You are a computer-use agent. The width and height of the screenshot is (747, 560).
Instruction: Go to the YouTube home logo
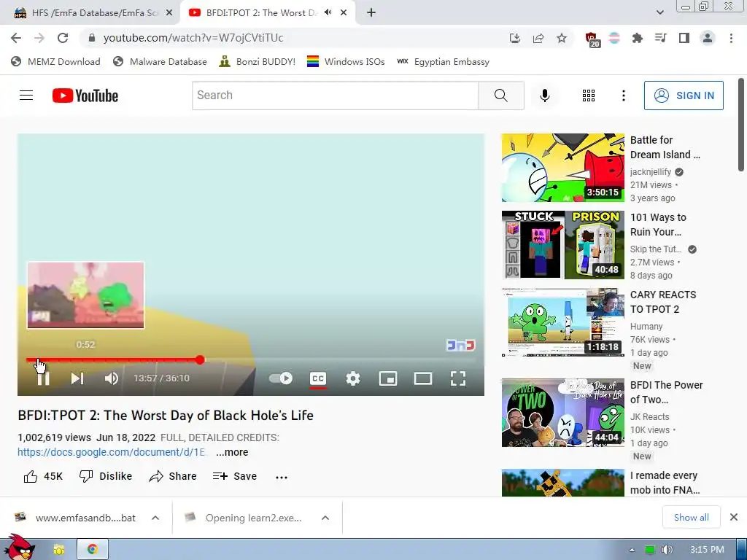point(85,96)
